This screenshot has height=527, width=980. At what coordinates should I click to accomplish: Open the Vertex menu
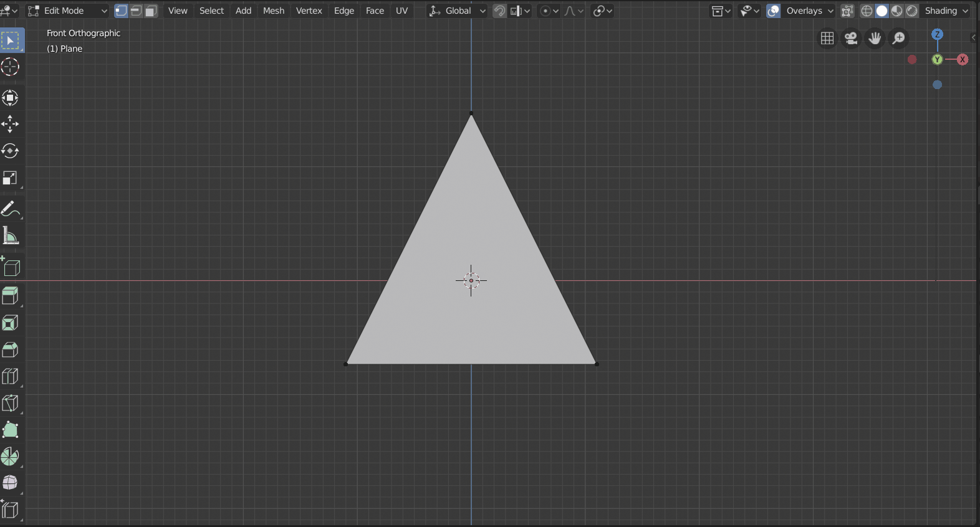(309, 11)
